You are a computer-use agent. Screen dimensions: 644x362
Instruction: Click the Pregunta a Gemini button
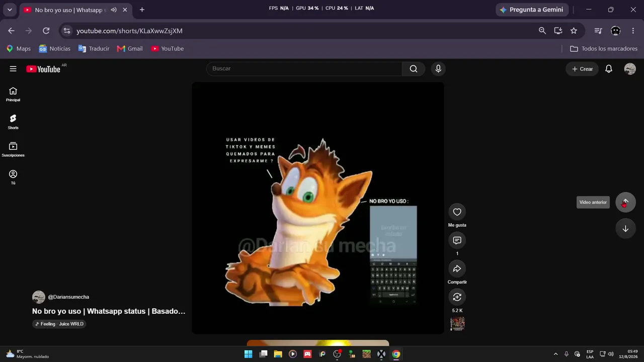click(532, 10)
